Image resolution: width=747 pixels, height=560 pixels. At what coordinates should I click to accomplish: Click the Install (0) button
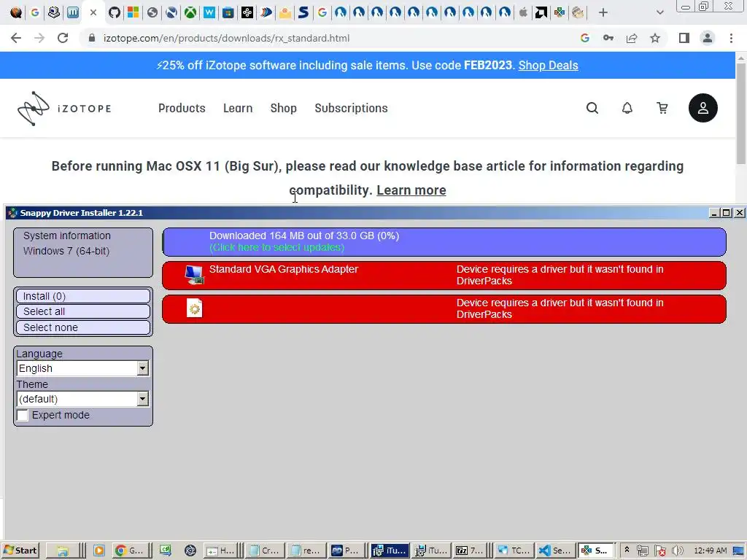click(x=83, y=296)
